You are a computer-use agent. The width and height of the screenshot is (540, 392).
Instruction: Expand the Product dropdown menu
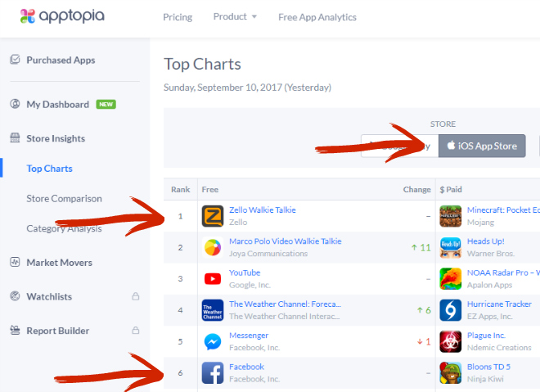235,16
